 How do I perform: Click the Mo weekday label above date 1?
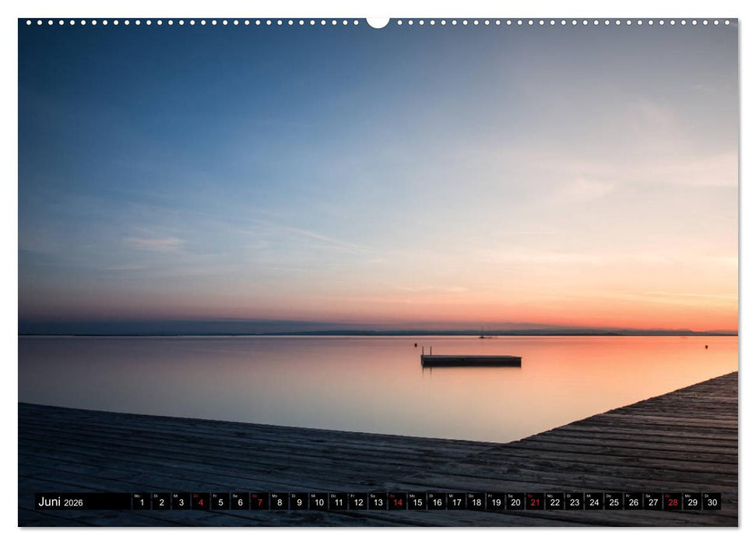[x=138, y=496]
